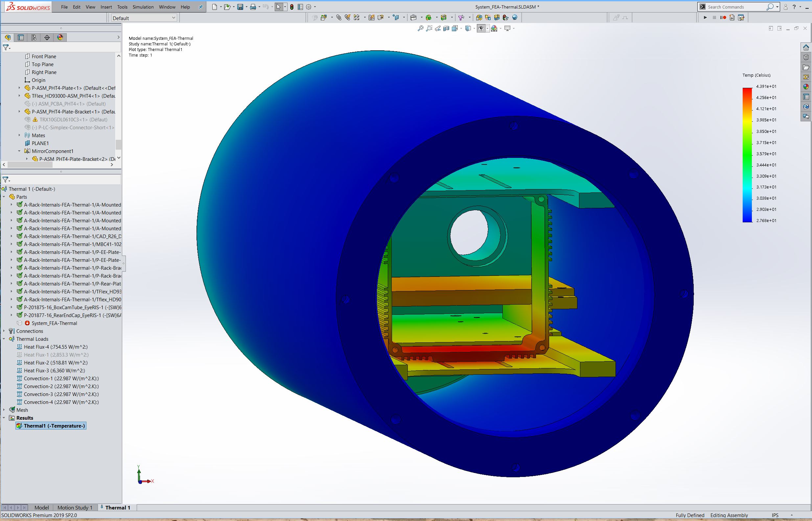Viewport: 812px width, 521px height.
Task: Select Convection-1 thermal load
Action: click(58, 378)
